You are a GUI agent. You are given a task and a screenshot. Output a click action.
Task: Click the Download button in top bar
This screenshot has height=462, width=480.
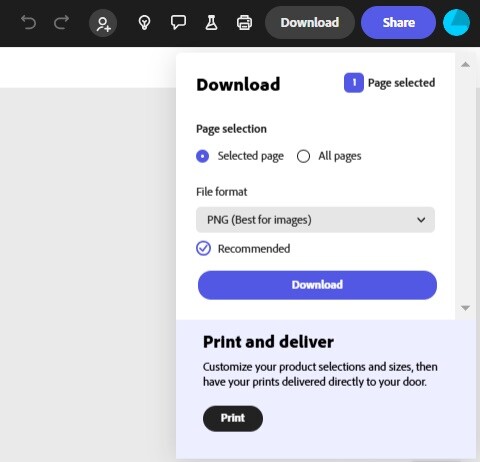[310, 23]
